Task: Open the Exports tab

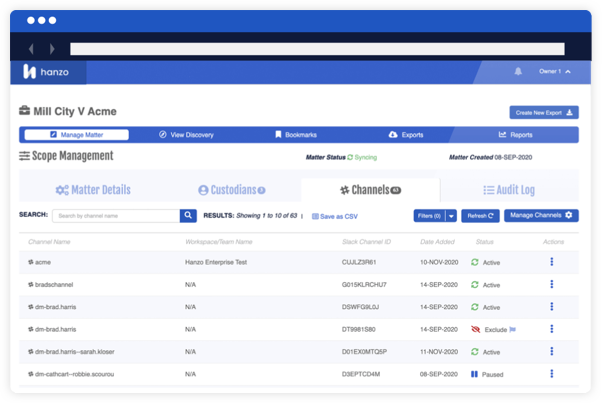Action: pos(406,135)
